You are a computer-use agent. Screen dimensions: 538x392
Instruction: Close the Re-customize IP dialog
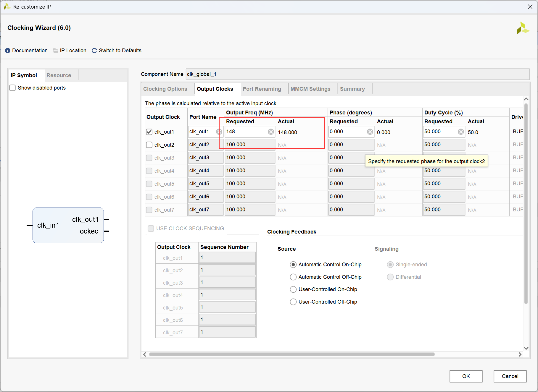click(x=530, y=7)
